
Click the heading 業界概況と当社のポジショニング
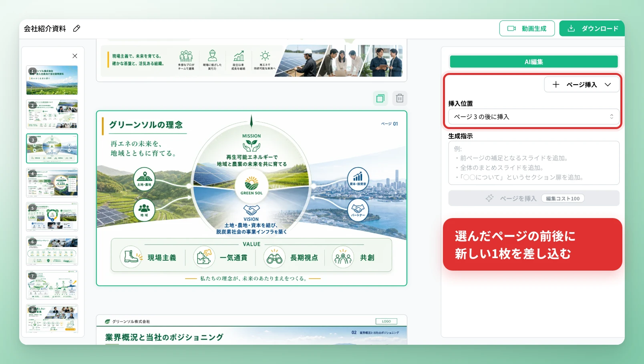click(x=164, y=337)
